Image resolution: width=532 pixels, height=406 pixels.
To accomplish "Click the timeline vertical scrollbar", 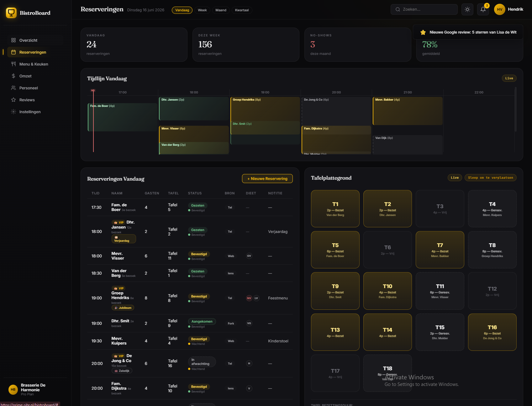I will tap(515, 110).
